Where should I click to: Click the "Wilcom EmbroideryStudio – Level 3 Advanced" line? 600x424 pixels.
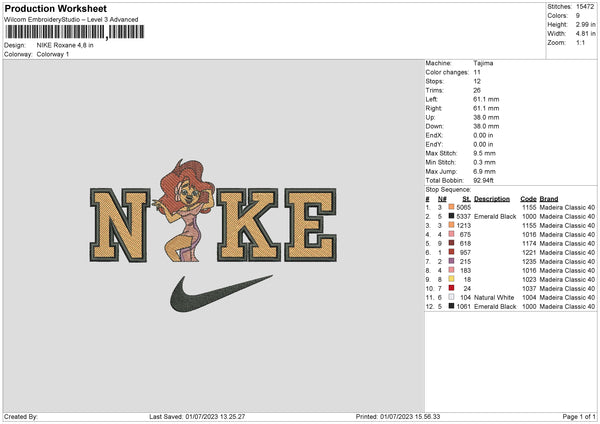71,20
